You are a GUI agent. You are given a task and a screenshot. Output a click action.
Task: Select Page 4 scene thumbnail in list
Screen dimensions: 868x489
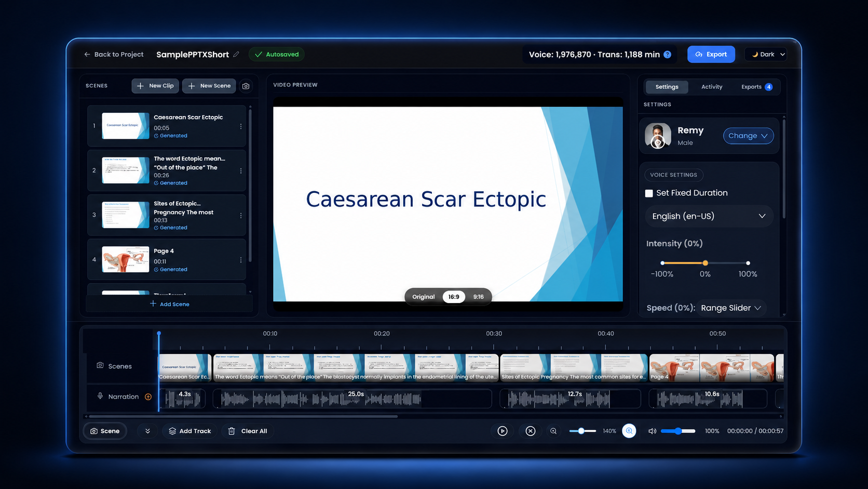point(126,259)
